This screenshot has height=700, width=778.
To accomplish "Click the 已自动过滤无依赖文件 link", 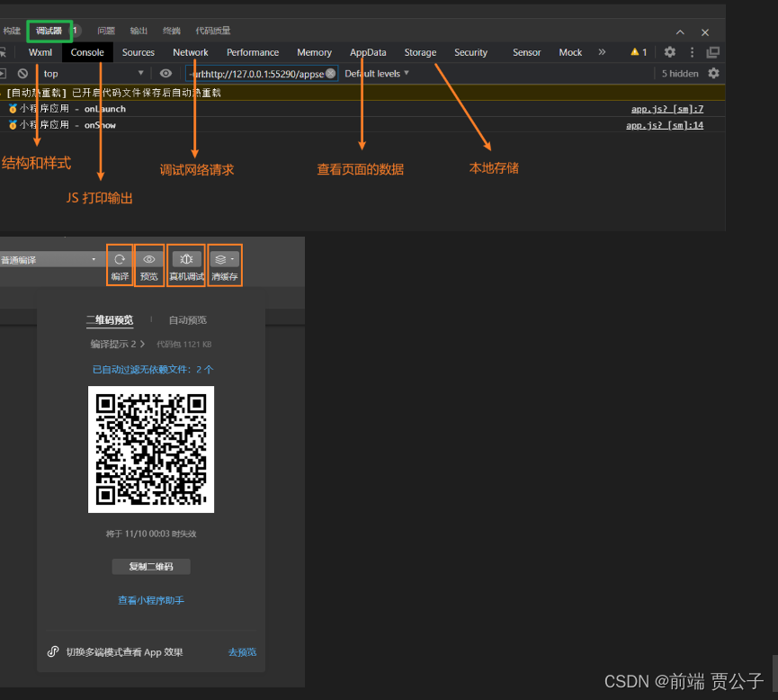I will pyautogui.click(x=153, y=370).
